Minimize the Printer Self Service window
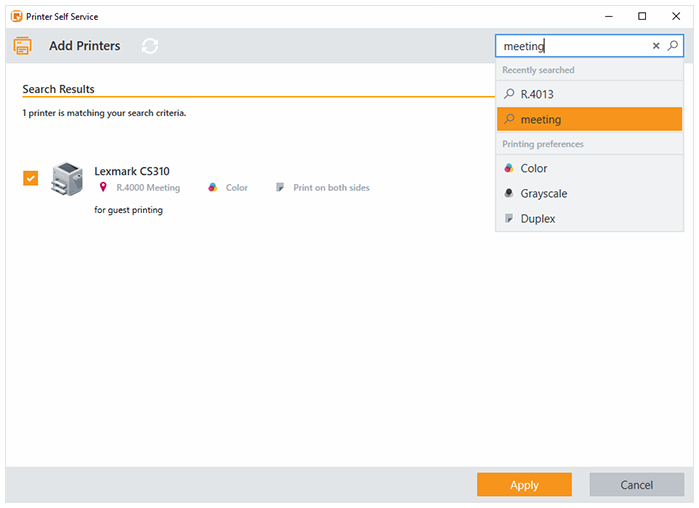699x508 pixels. click(x=609, y=16)
